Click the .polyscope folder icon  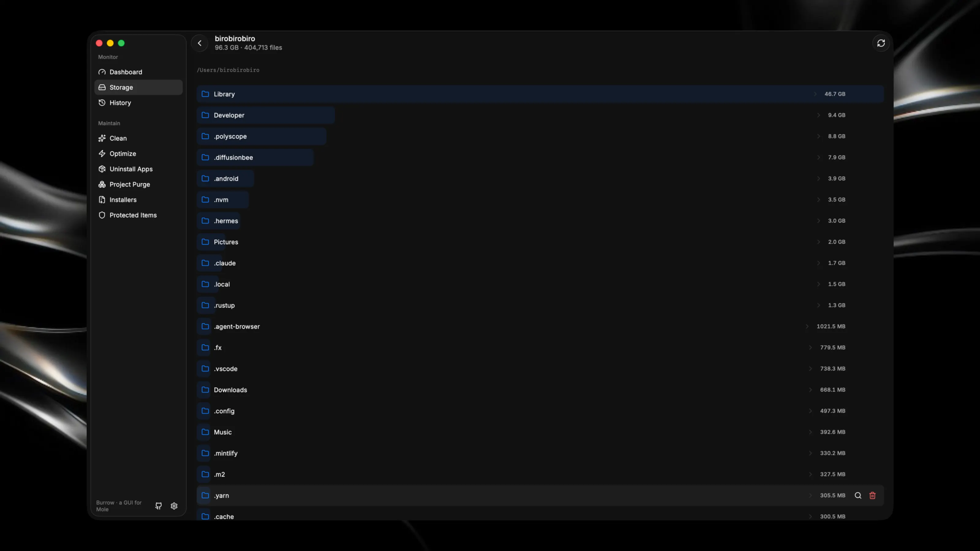click(x=205, y=136)
